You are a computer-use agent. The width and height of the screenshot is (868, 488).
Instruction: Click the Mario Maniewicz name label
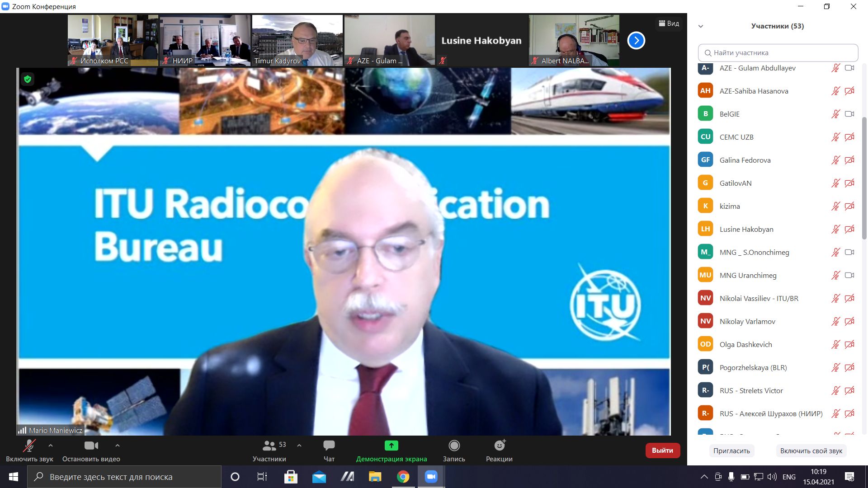(56, 430)
